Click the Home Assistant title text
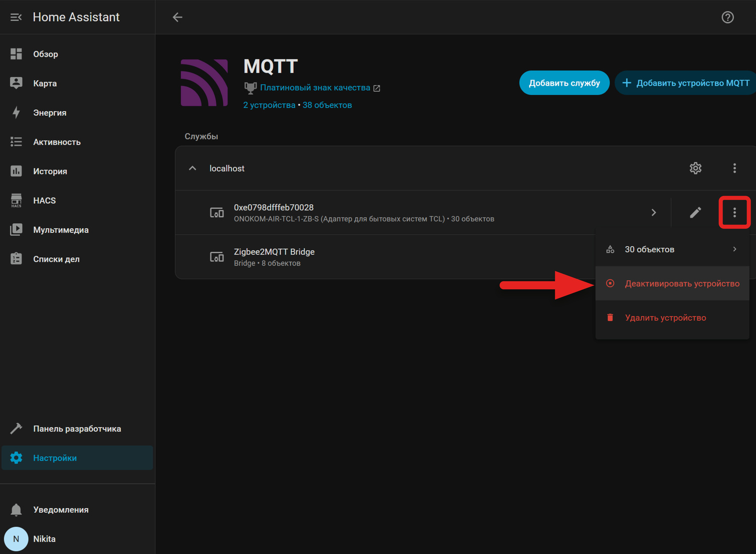This screenshot has width=756, height=554. tap(76, 17)
